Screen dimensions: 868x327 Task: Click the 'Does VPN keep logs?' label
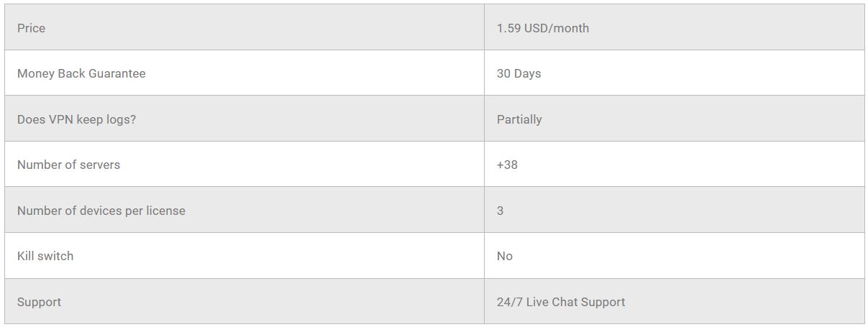tap(76, 119)
